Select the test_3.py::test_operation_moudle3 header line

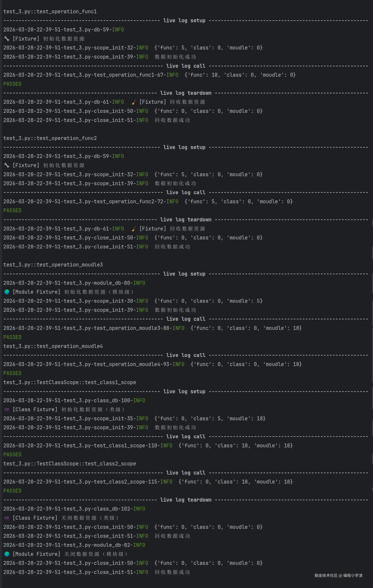pyautogui.click(x=53, y=265)
